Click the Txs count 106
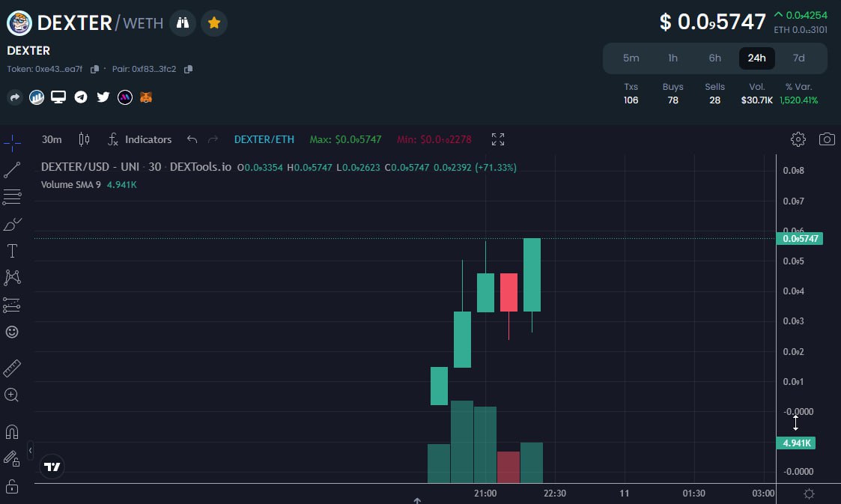Screen dimensions: 841x504 631,100
